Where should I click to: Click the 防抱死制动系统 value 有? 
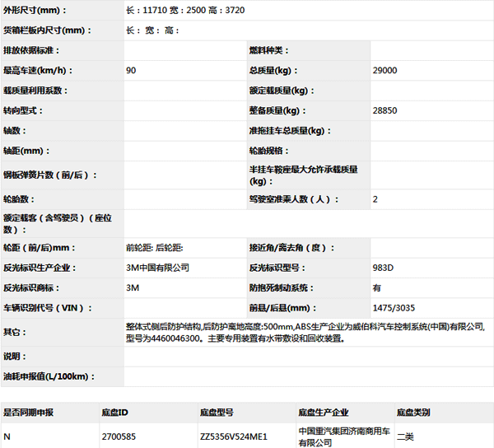376,288
